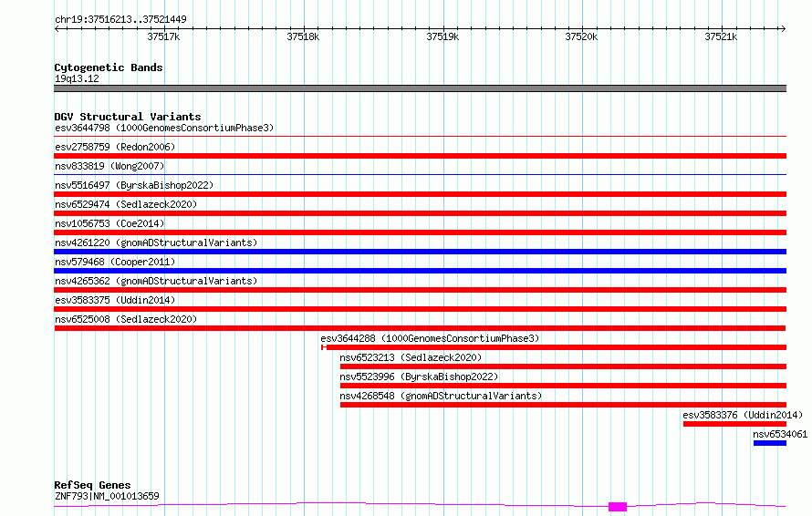Viewport: 812px width, 516px height.
Task: Click the red bar under esv3644288
Action: pyautogui.click(x=554, y=347)
